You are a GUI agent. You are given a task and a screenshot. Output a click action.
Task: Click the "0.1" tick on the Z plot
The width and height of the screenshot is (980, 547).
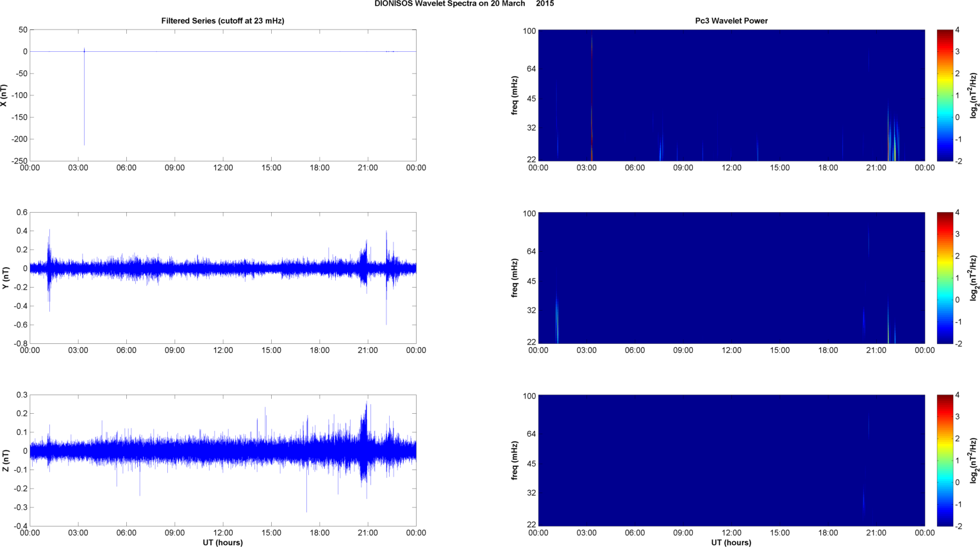[x=22, y=432]
